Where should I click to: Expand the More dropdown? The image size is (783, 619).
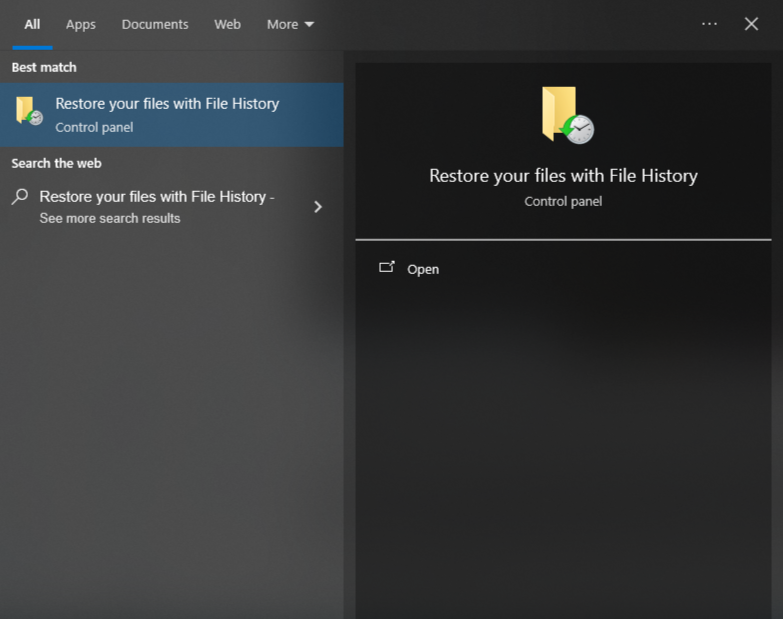coord(290,24)
